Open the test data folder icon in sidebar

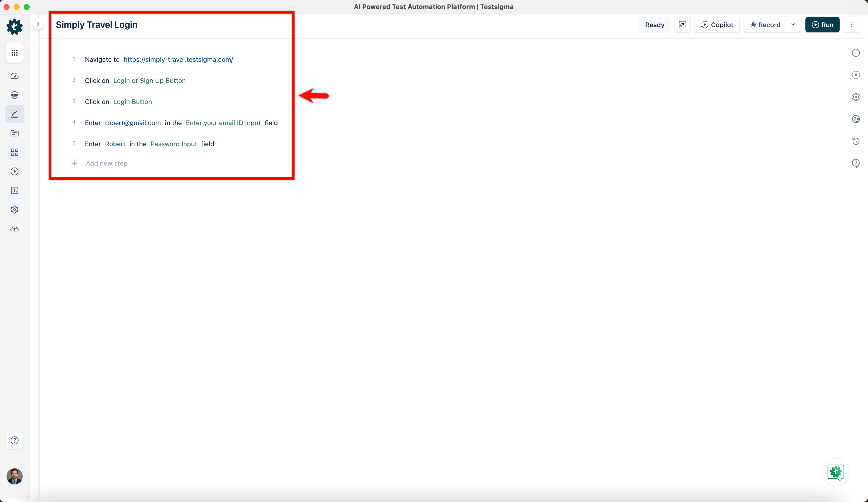click(15, 134)
